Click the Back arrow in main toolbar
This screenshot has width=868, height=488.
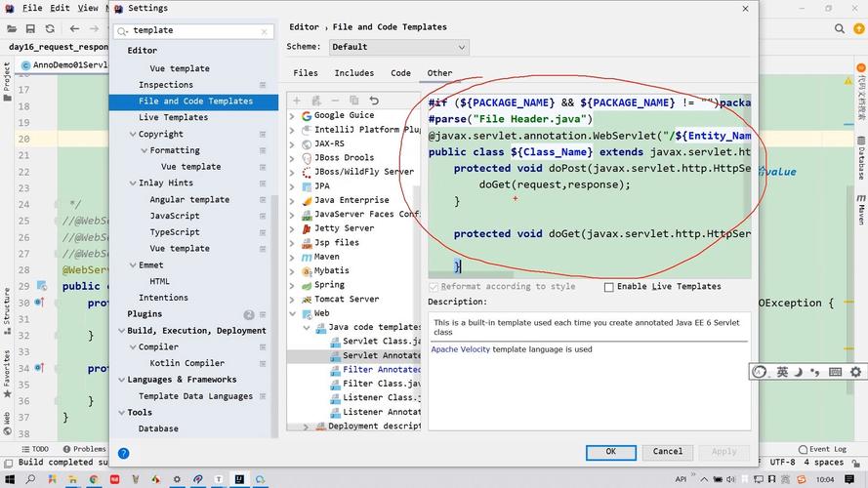click(x=74, y=28)
